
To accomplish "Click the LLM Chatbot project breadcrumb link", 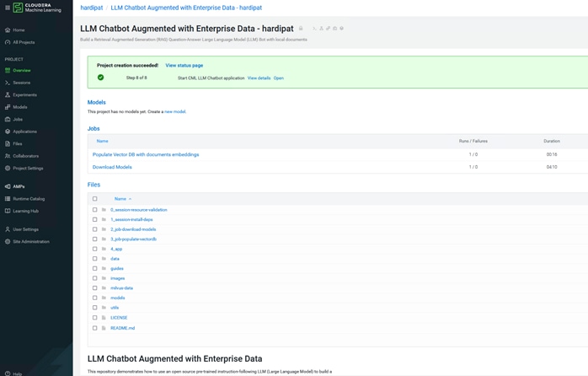I will coord(186,8).
